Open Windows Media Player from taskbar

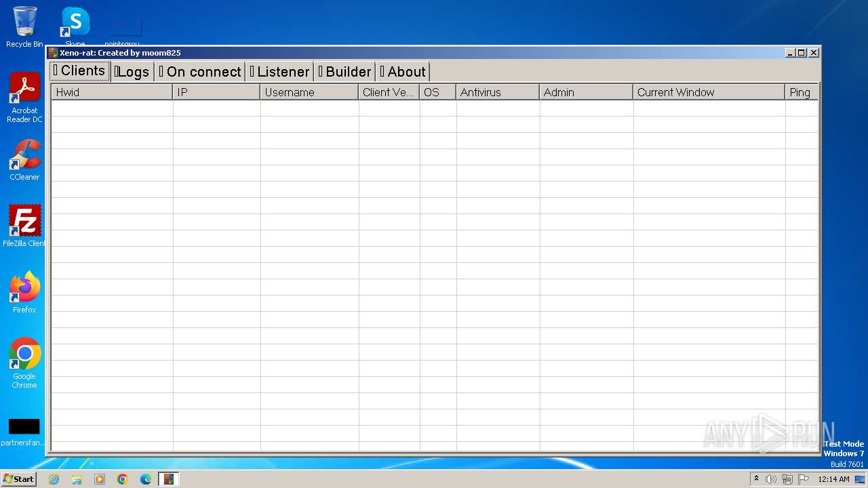pos(100,479)
